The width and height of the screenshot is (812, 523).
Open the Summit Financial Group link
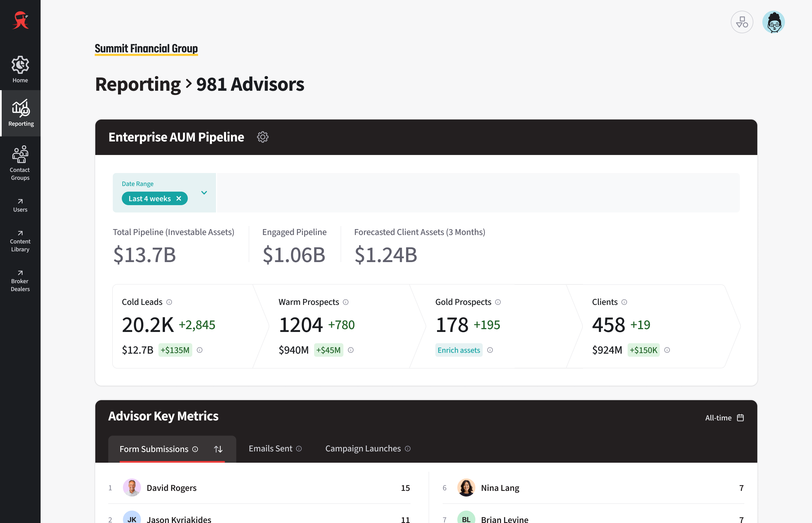(146, 48)
